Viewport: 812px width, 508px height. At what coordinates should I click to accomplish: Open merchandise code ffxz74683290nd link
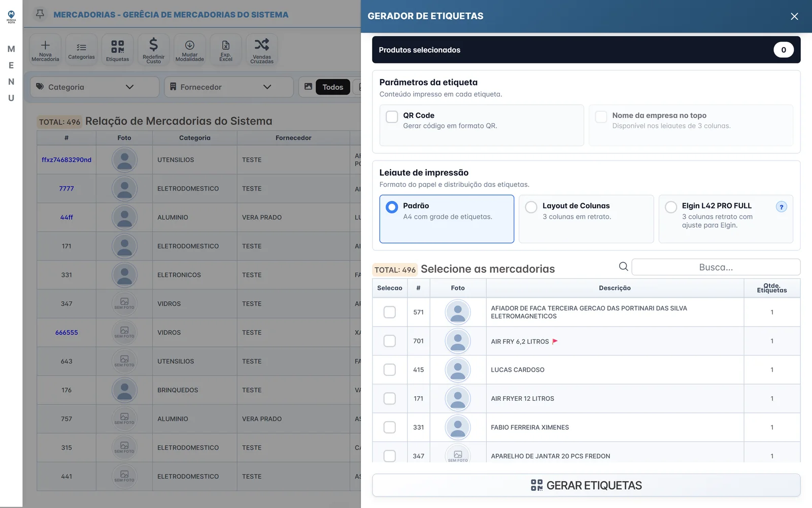click(66, 160)
